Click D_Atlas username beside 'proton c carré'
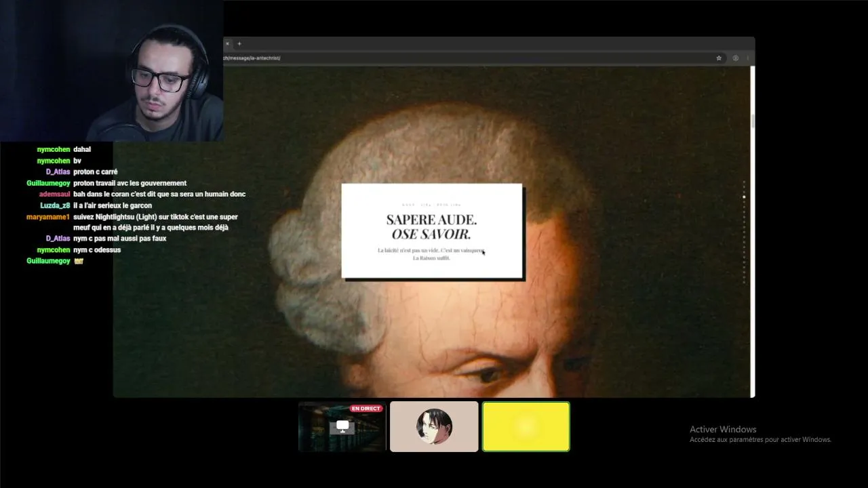868x488 pixels. [x=58, y=172]
